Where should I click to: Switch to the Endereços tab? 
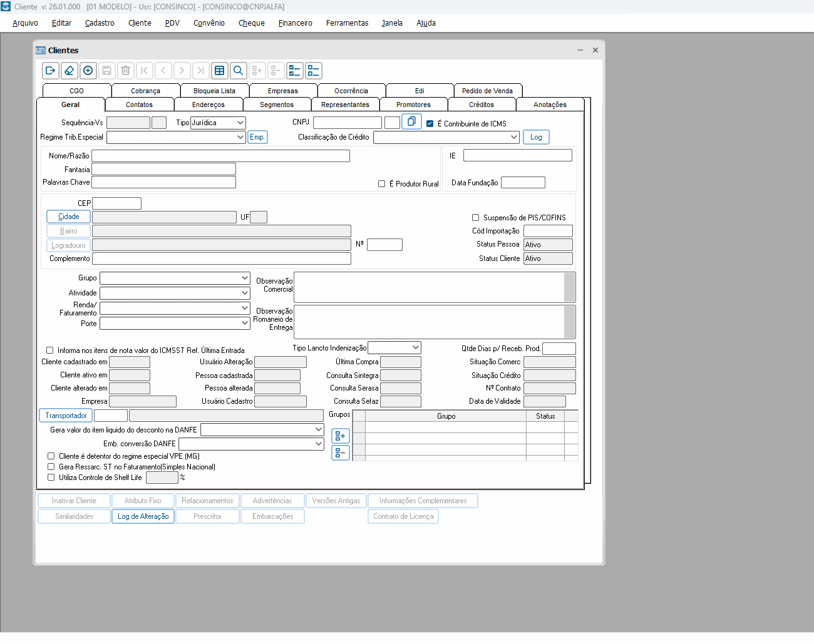pyautogui.click(x=208, y=105)
